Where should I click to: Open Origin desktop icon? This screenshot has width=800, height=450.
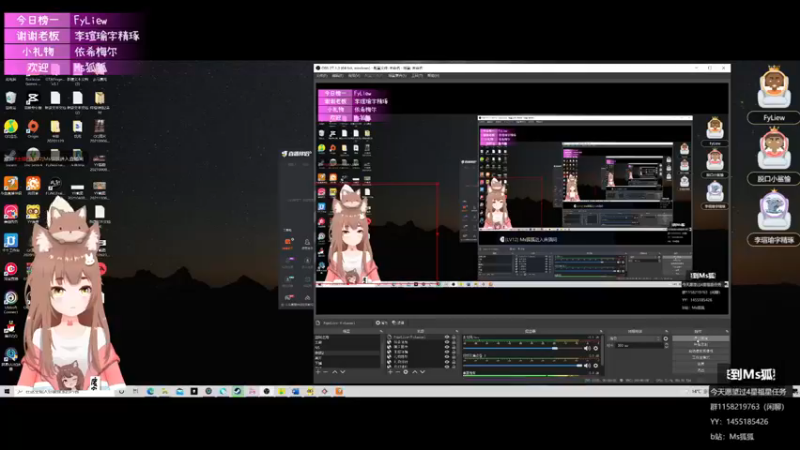coord(33,128)
